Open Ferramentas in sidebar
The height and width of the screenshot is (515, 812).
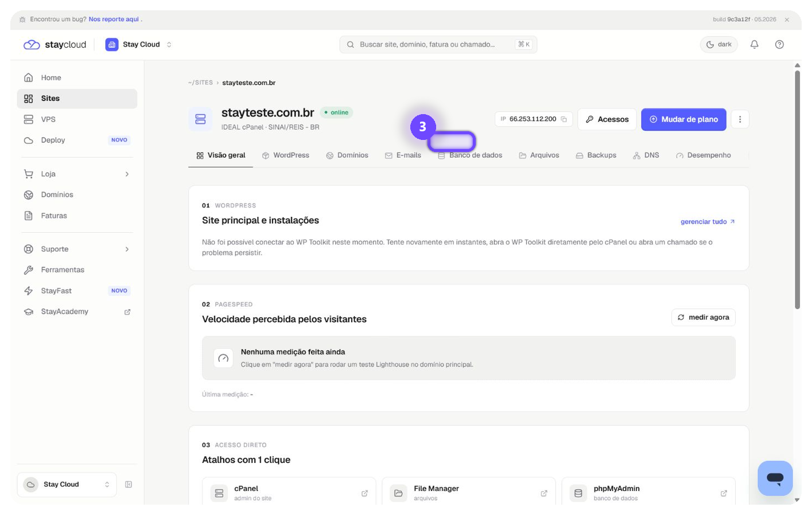coord(77,270)
